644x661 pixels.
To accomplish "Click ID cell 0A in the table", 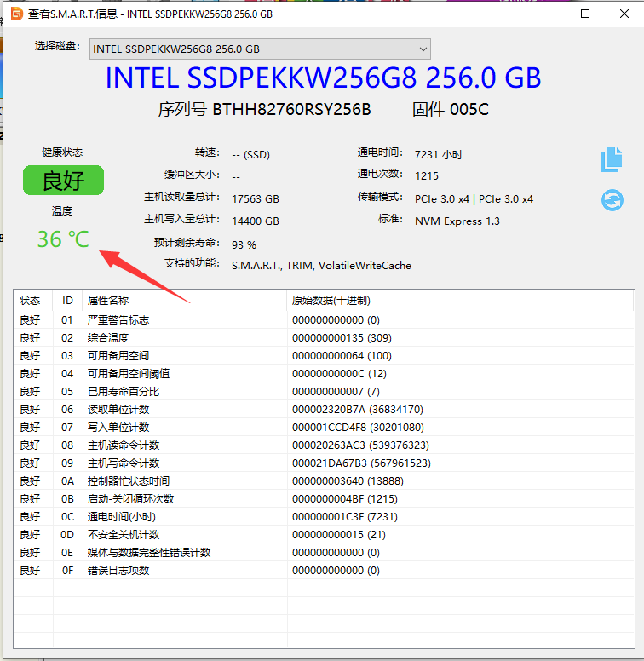I will 67,481.
